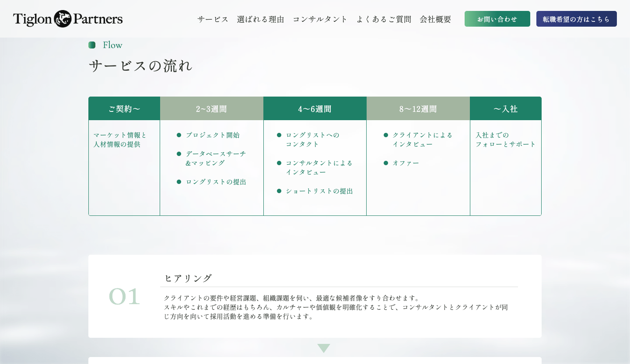The width and height of the screenshot is (630, 364).
Task: Click the 8〜12週間 timeline header
Action: point(418,109)
